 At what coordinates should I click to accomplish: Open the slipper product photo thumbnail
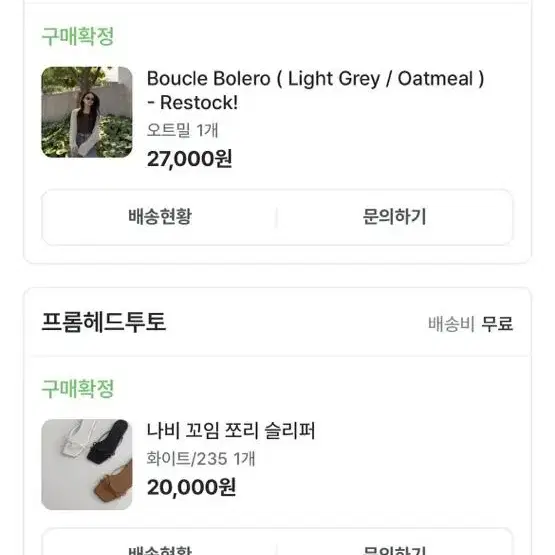[x=87, y=464]
